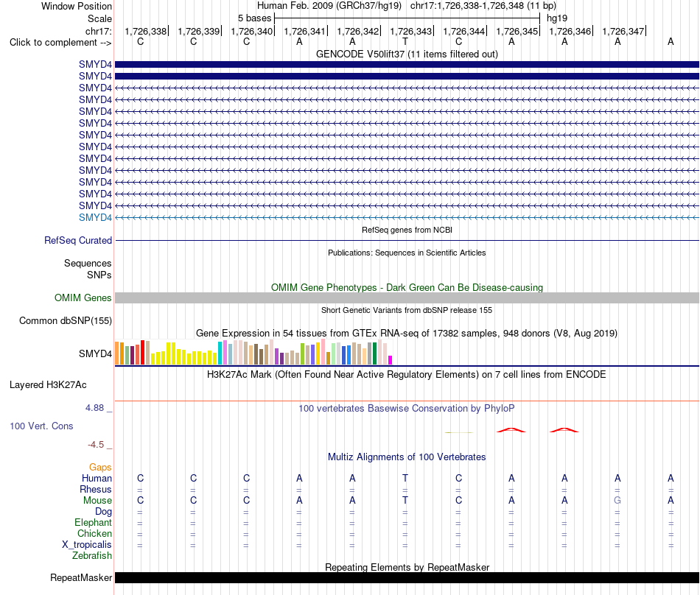Image resolution: width=700 pixels, height=595 pixels.
Task: Select the chr17: ruler label
Action: coord(98,31)
